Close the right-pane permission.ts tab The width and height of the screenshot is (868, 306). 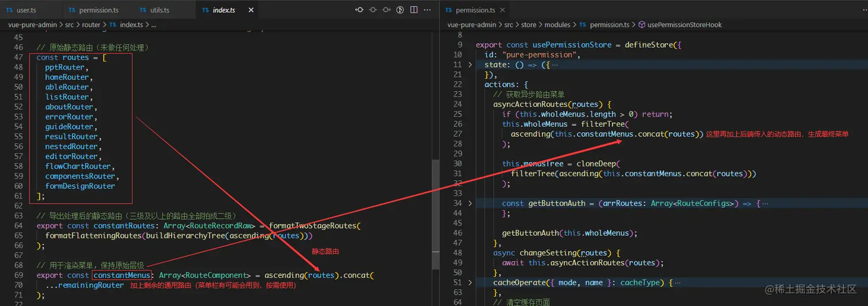click(x=502, y=10)
